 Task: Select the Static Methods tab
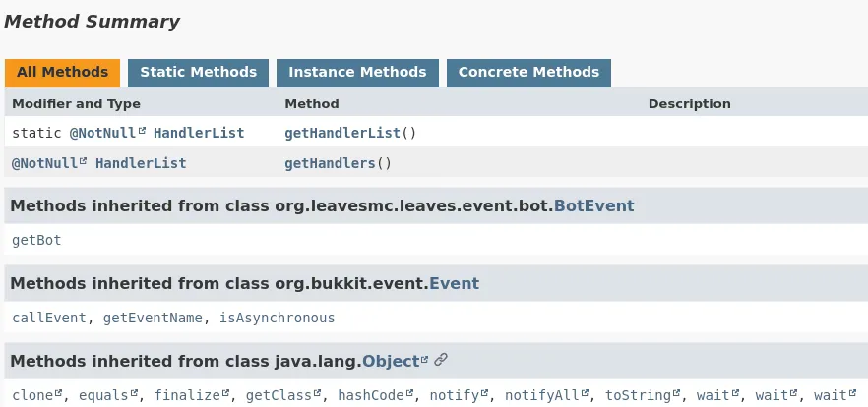(198, 73)
